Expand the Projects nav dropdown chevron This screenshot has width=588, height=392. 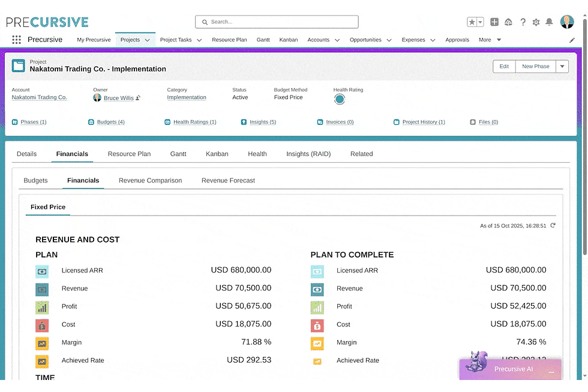tap(148, 40)
